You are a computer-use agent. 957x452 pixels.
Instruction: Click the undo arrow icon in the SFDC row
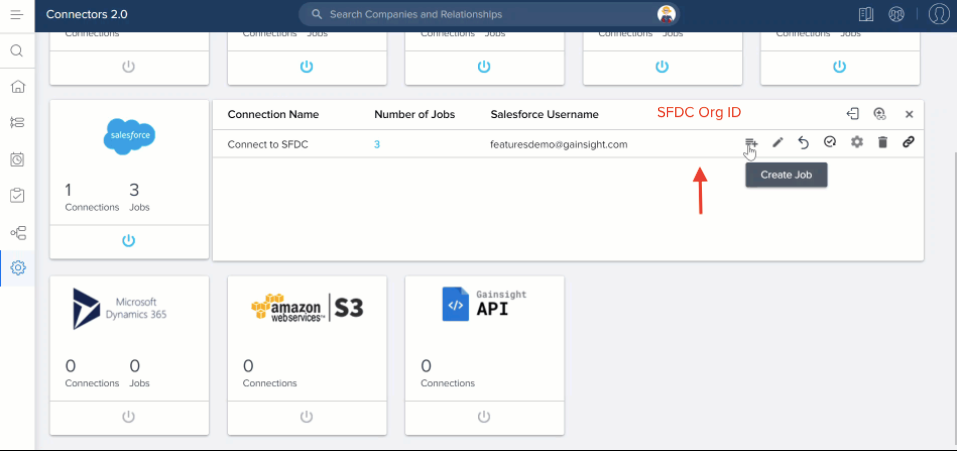(803, 142)
